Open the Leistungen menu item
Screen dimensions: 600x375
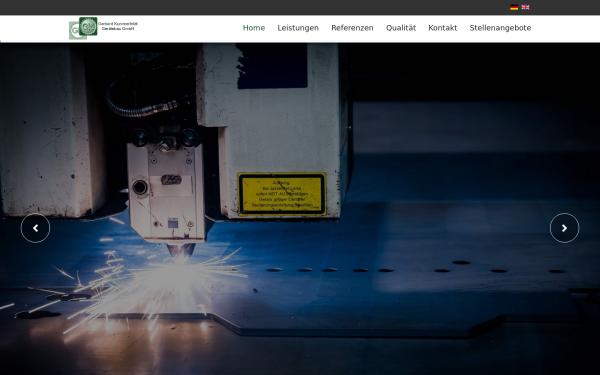(x=298, y=28)
